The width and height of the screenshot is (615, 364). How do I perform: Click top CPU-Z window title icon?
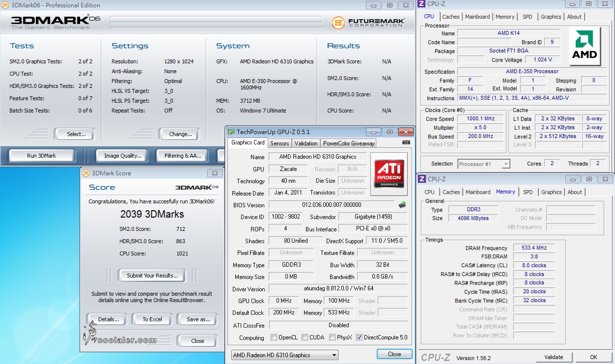(422, 4)
